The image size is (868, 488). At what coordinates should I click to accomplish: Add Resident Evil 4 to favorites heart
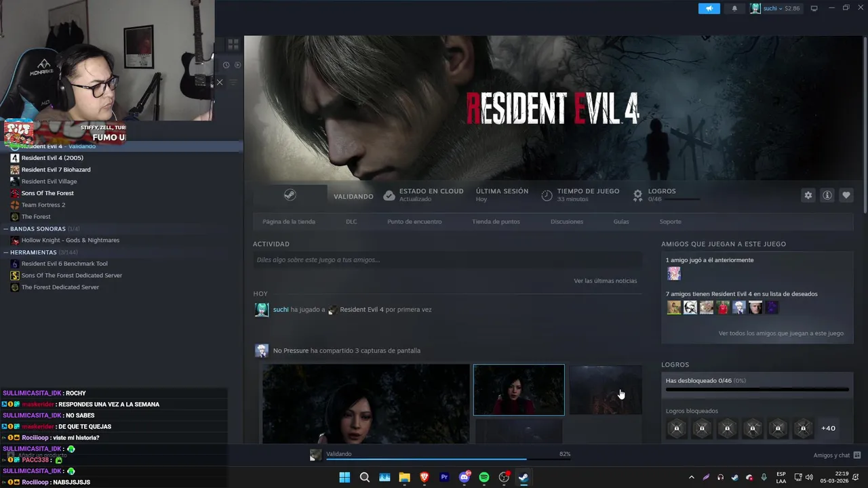[846, 195]
